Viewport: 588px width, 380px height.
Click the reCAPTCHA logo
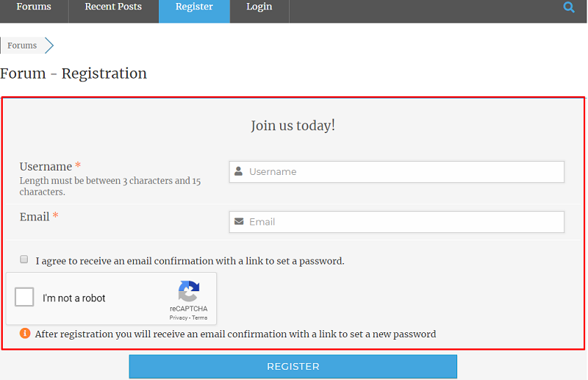189,291
